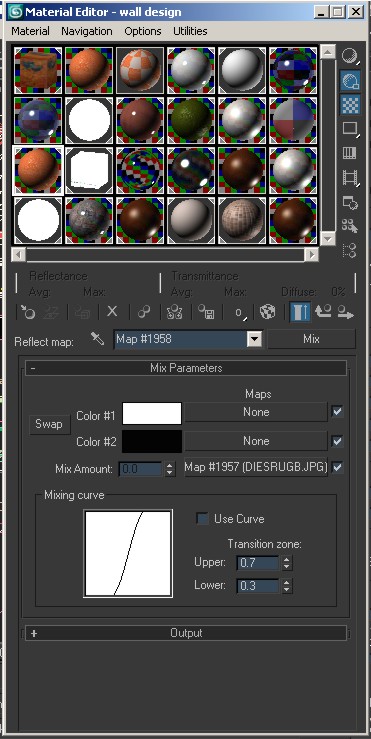This screenshot has width=371, height=739.
Task: Open the Material Editor Options icon
Action: 350,203
